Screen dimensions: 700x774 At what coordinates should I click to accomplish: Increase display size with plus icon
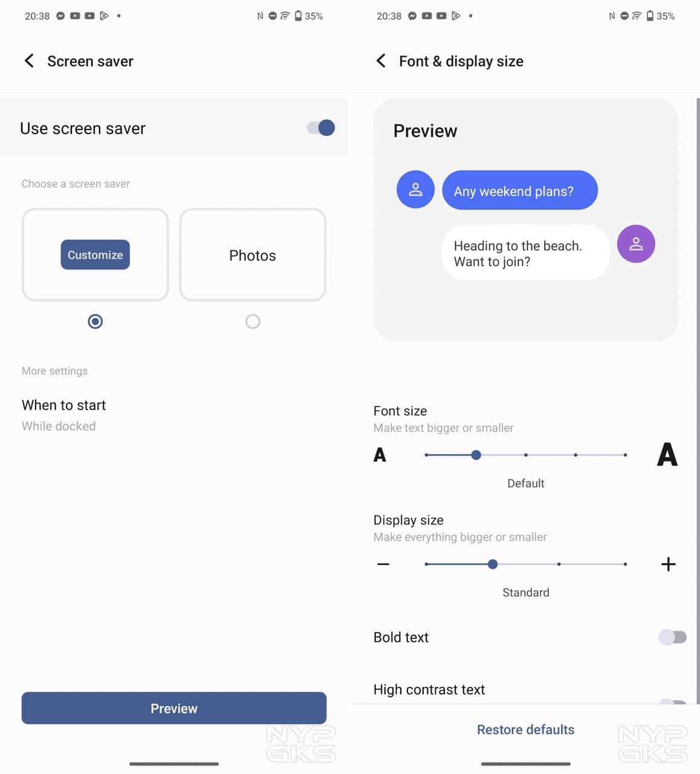point(668,564)
